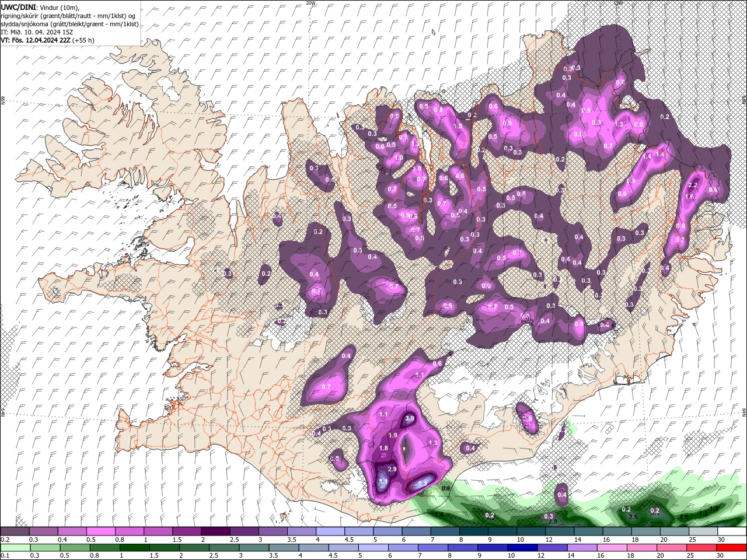Click the 3.9 snowfall value on the map
Screen dimensions: 747x560
point(409,419)
